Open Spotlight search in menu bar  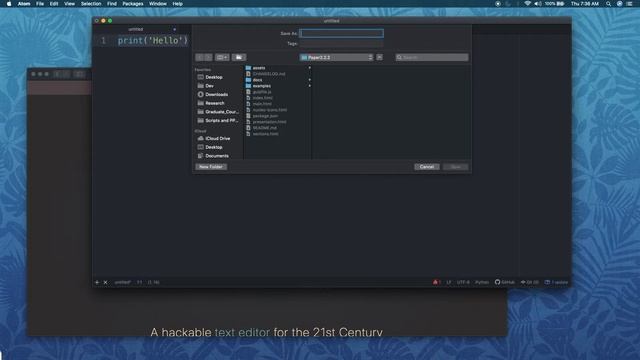(608, 4)
